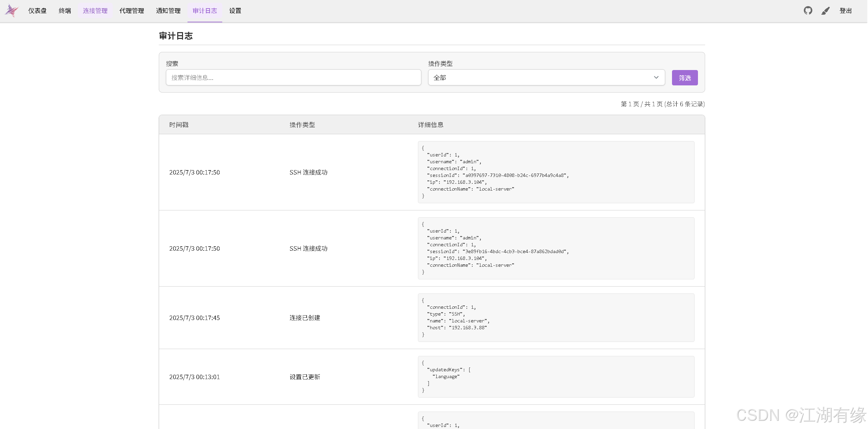Viewport: 868px width, 429px height.
Task: Navigate to 通知管理
Action: pyautogui.click(x=168, y=11)
